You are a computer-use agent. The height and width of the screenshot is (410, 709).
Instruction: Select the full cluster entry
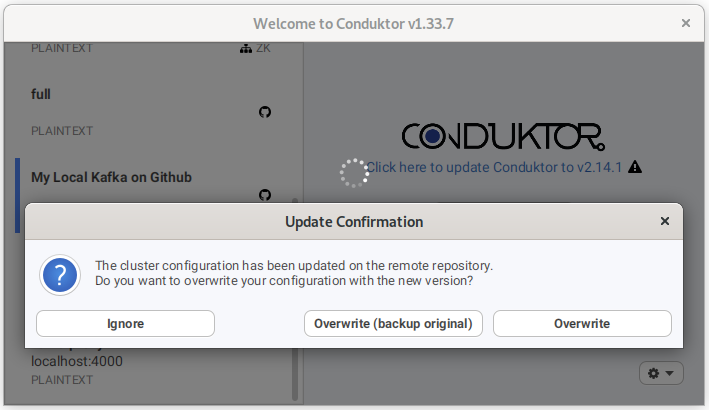(x=153, y=112)
